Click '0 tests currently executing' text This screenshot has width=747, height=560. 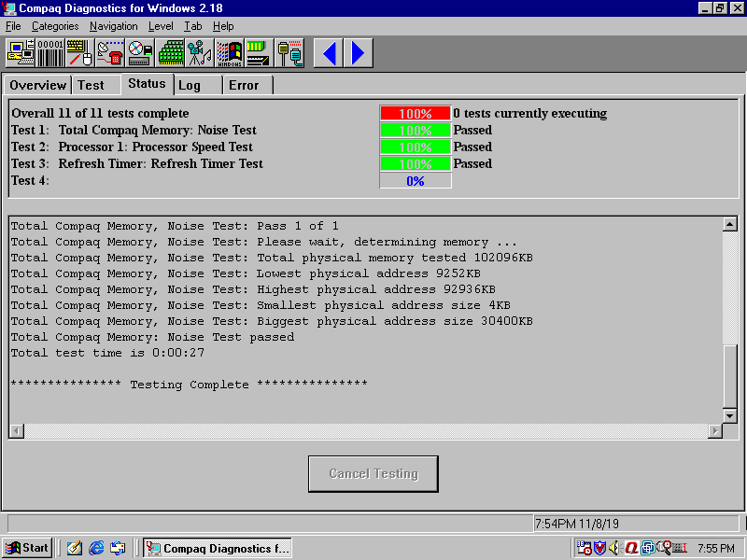pos(530,113)
